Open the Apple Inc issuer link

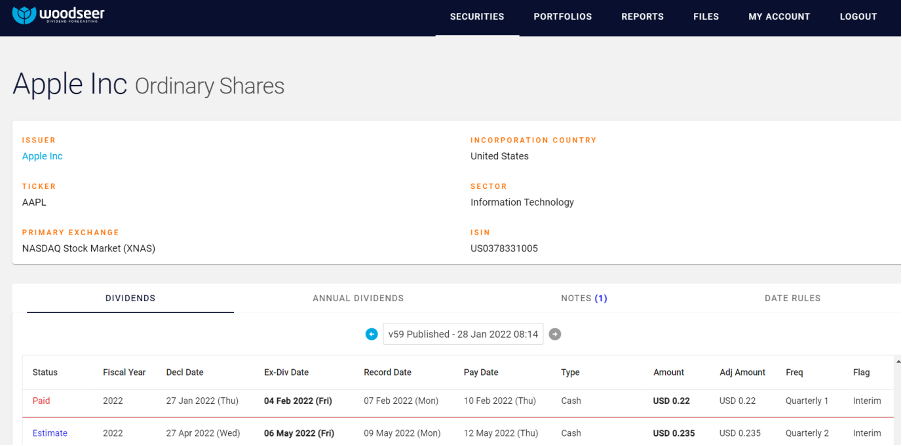pos(43,156)
